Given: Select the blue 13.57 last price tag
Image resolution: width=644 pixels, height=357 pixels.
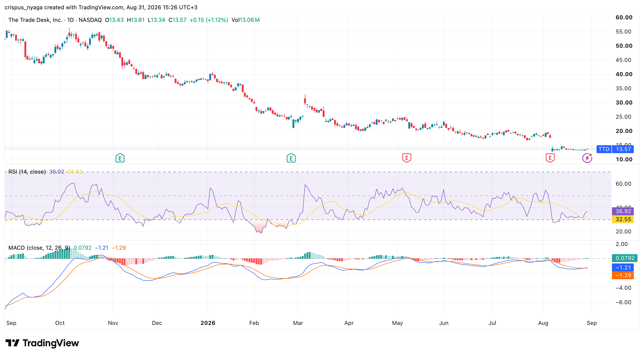Looking at the screenshot, I should tap(623, 149).
